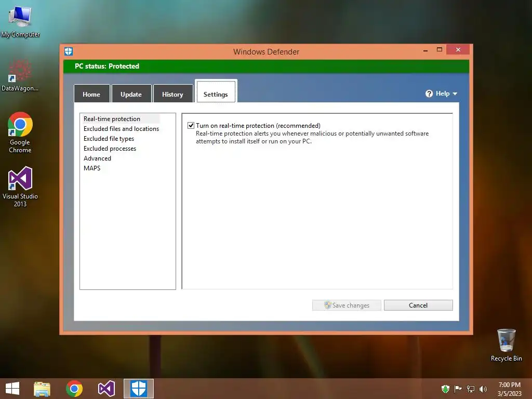Click the real-time protection description text
Screen dimensions: 532x399
coord(312,137)
